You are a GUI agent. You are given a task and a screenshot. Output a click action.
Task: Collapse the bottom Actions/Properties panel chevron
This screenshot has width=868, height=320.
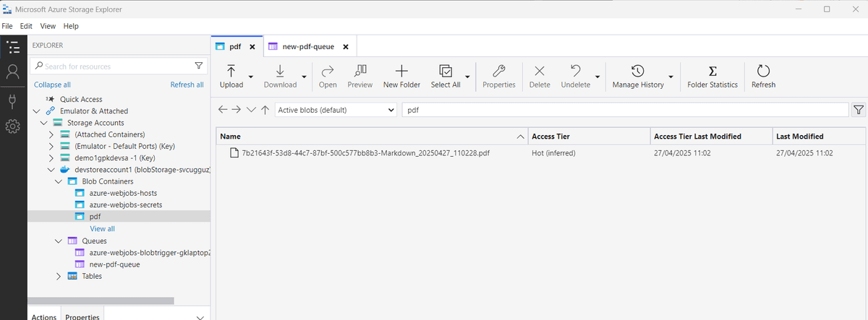200,316
